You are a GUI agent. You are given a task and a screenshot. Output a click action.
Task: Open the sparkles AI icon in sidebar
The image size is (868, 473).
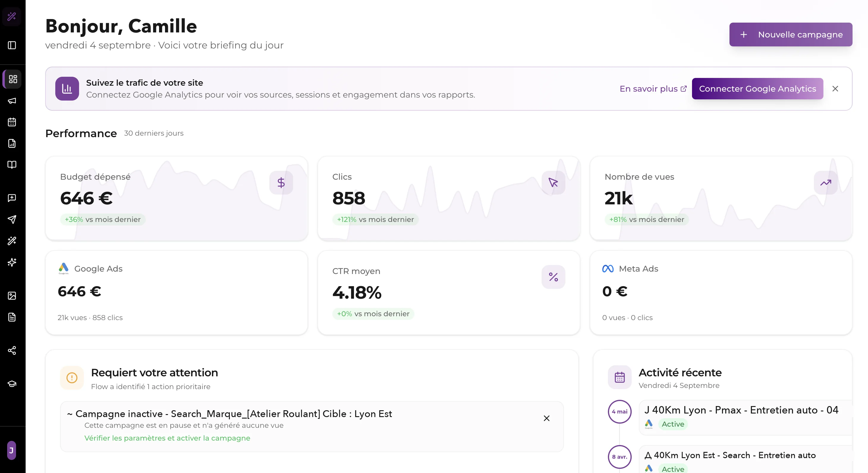coord(12,262)
